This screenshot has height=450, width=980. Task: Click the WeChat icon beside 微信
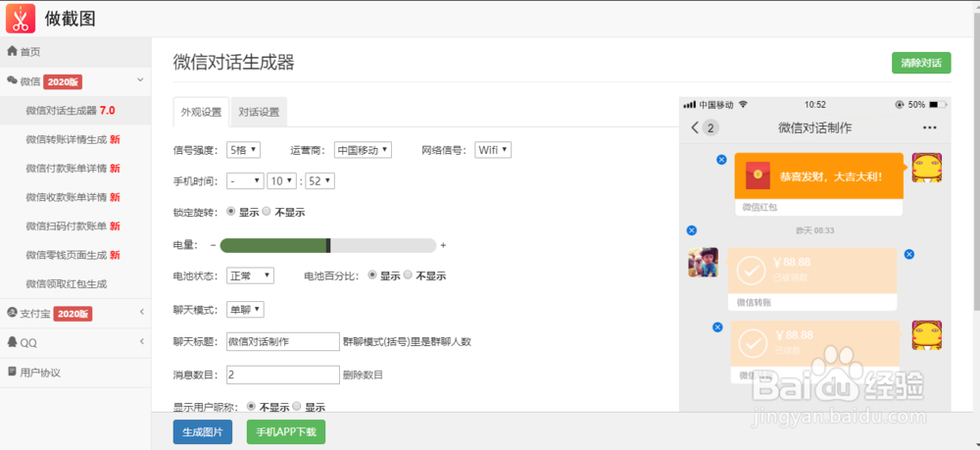pos(12,80)
